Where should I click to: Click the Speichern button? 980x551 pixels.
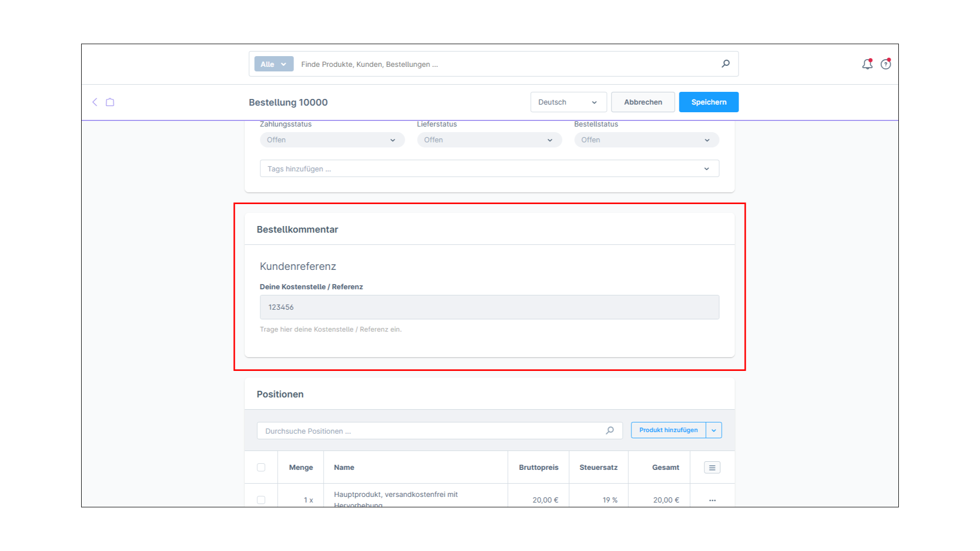pos(708,102)
